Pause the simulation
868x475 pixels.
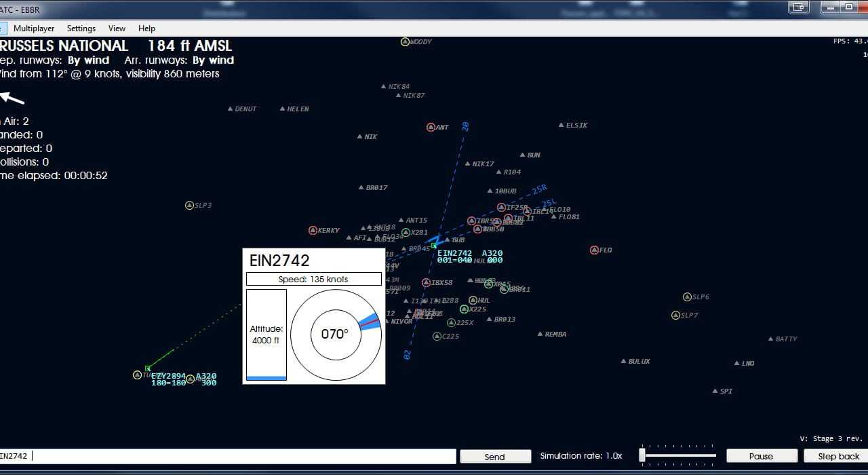pos(761,457)
